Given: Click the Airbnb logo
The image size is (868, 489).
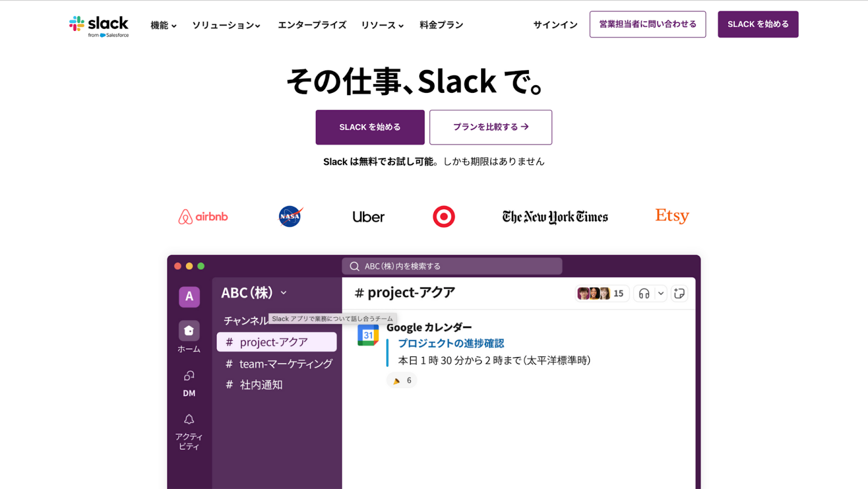Looking at the screenshot, I should pyautogui.click(x=203, y=217).
